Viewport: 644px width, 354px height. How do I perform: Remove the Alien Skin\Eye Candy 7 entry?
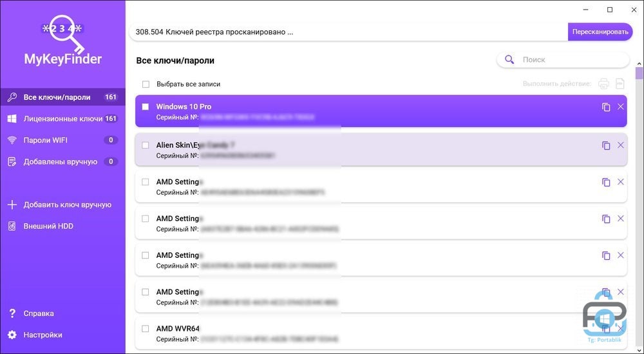(x=621, y=145)
